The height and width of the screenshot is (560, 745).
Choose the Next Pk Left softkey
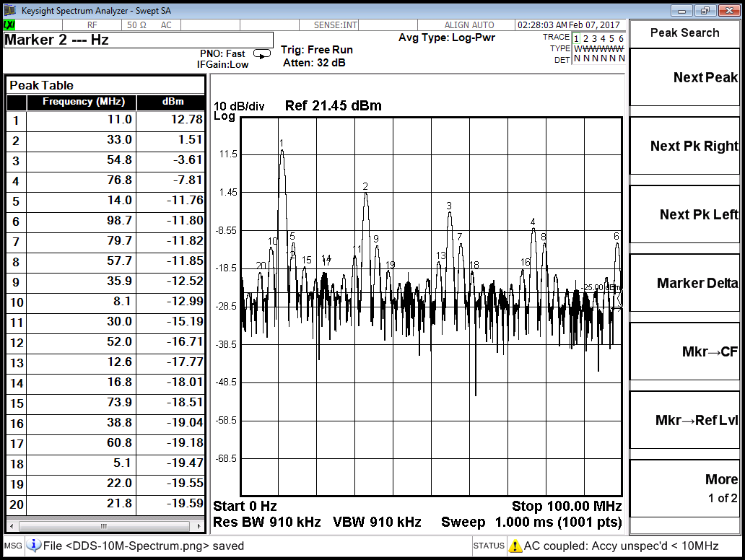[x=684, y=214]
